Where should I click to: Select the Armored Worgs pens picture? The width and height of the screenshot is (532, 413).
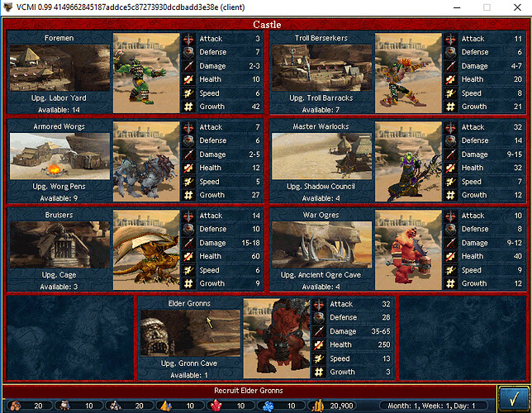[59, 156]
